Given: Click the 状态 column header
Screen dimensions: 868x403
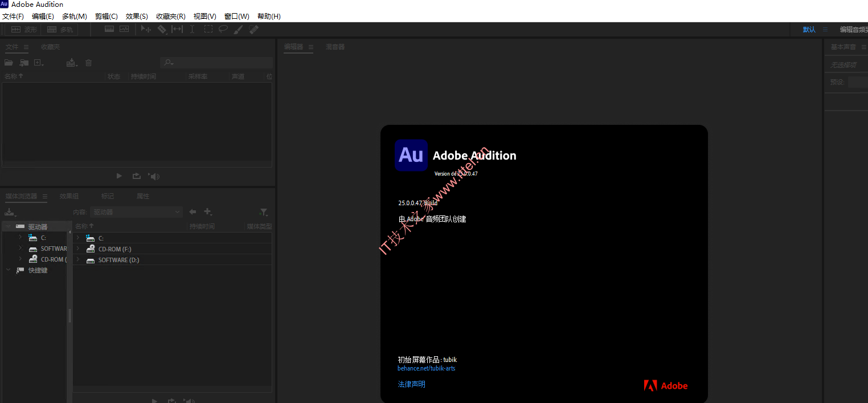Looking at the screenshot, I should point(114,76).
